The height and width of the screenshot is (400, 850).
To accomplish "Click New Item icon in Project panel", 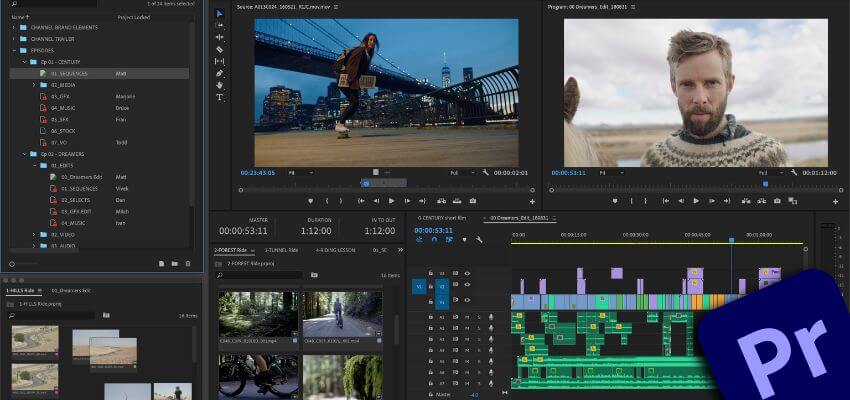I will [162, 263].
